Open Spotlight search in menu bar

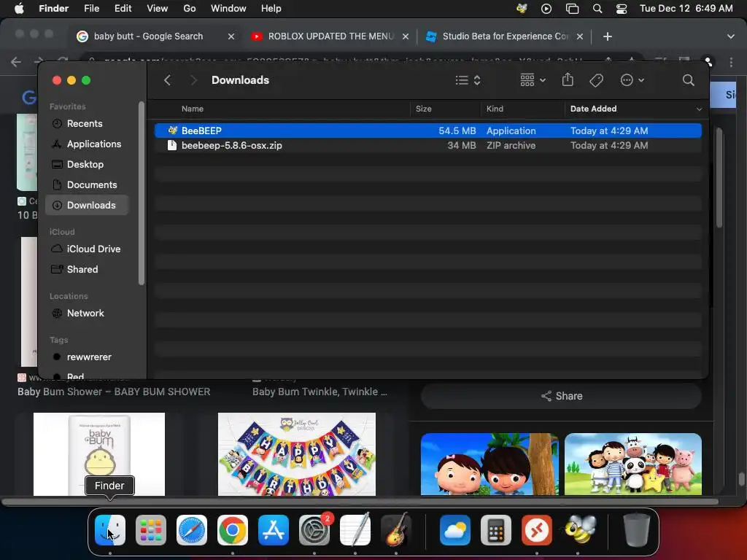click(x=597, y=9)
